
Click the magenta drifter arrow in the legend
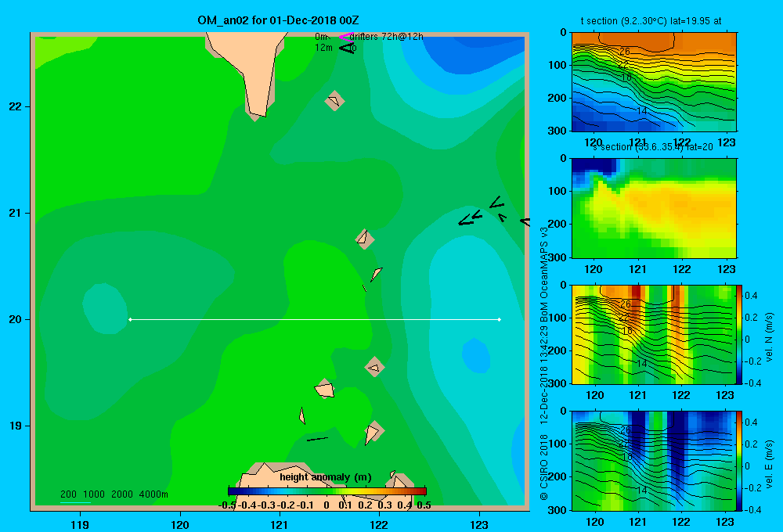click(346, 37)
